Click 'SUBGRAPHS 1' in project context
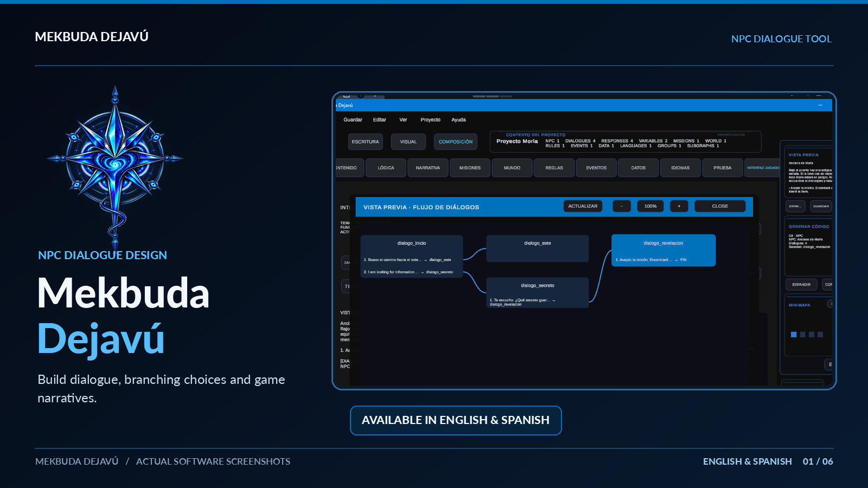Image resolution: width=868 pixels, height=488 pixels. pos(703,146)
